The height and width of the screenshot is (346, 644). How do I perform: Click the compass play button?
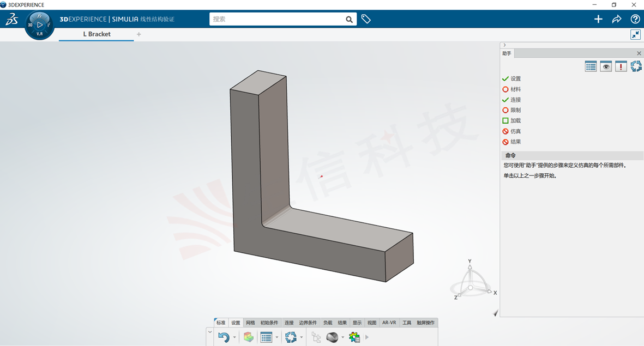tap(39, 25)
